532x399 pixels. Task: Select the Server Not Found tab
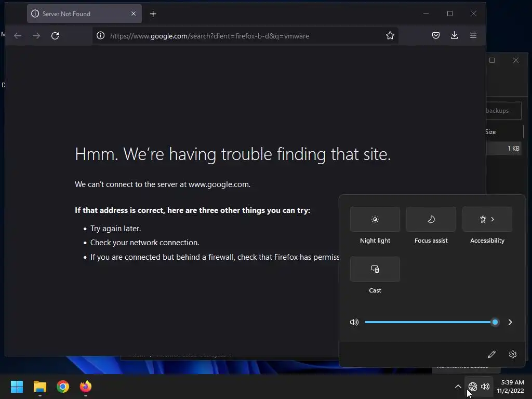85,14
